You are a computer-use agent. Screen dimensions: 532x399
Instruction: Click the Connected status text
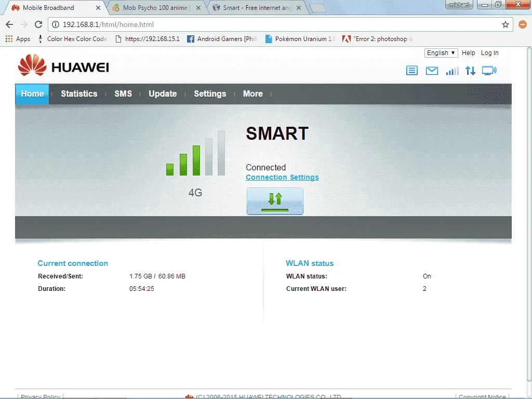pyautogui.click(x=265, y=168)
